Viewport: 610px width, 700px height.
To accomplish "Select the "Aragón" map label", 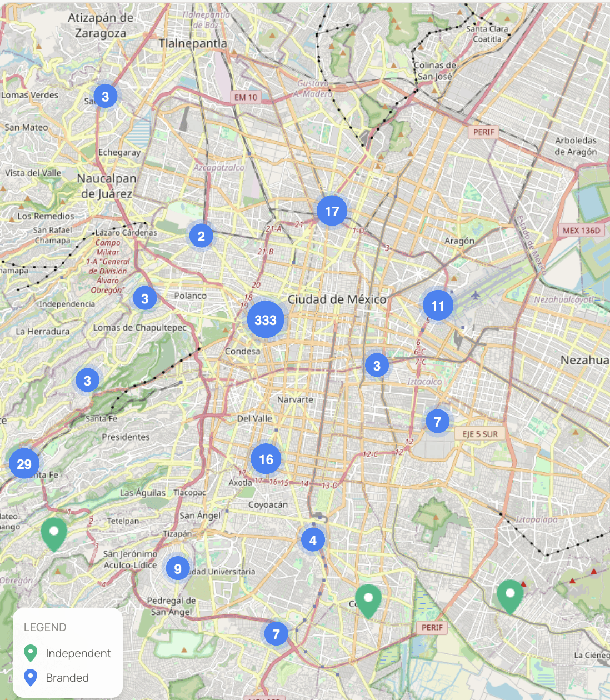I will 459,241.
